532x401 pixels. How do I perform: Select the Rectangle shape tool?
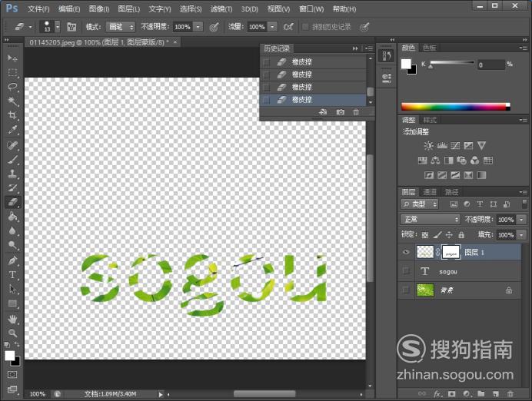[x=12, y=303]
